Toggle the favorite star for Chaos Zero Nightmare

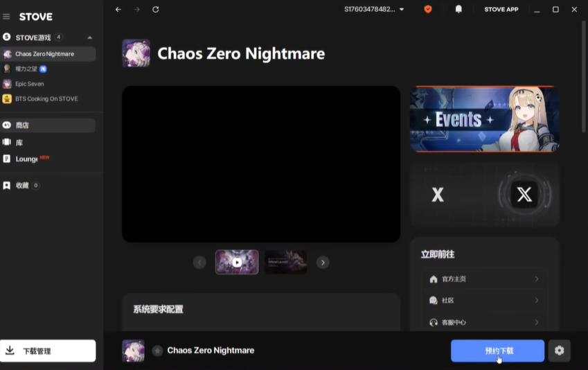click(x=157, y=351)
